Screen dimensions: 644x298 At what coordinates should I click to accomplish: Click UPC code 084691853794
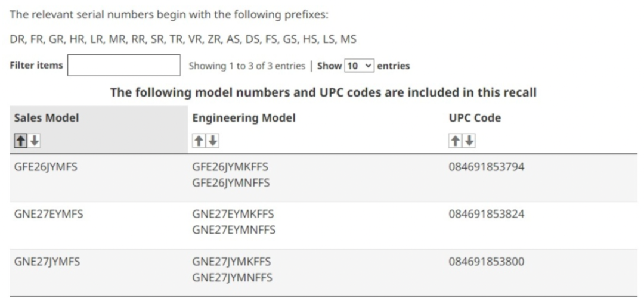(486, 167)
